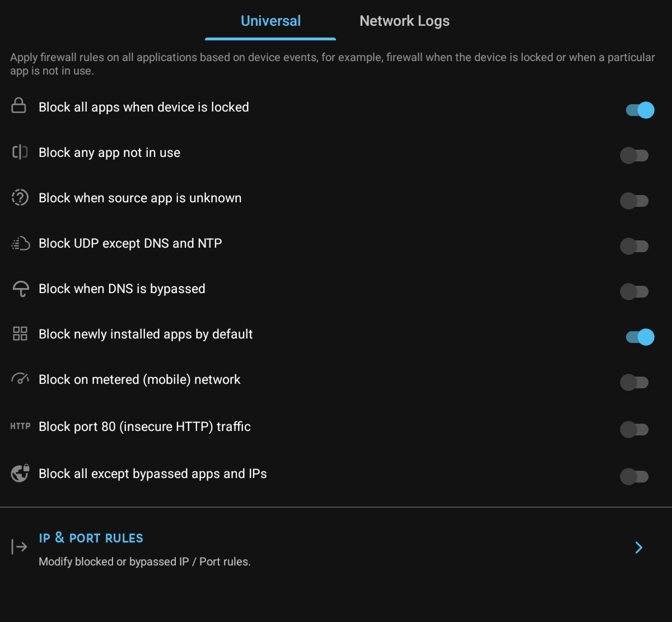This screenshot has height=622, width=672.
Task: Select the Universal tab
Action: [x=270, y=21]
